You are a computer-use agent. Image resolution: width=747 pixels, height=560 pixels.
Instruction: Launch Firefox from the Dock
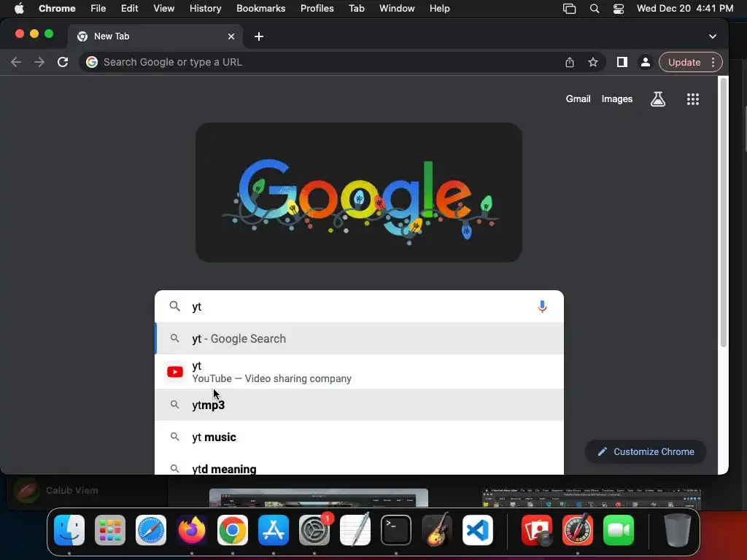(x=192, y=530)
